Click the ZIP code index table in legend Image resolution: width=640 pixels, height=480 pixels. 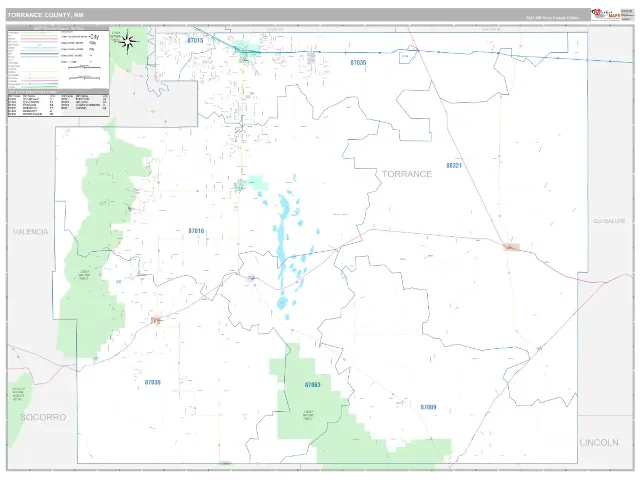pyautogui.click(x=58, y=104)
